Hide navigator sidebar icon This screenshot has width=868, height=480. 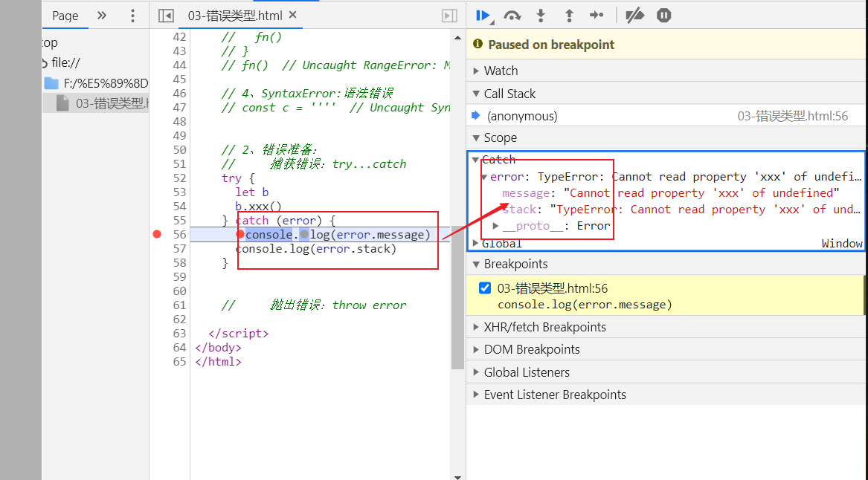click(x=166, y=16)
